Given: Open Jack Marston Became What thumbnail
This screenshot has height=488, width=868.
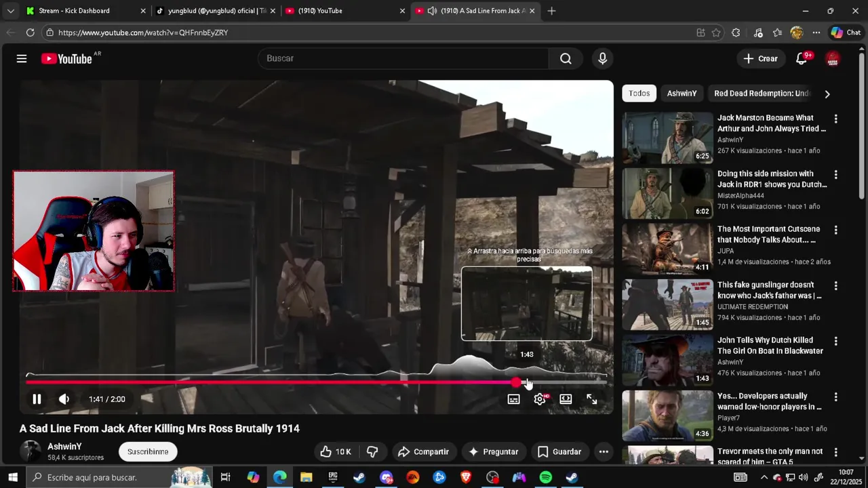Looking at the screenshot, I should click(x=667, y=138).
